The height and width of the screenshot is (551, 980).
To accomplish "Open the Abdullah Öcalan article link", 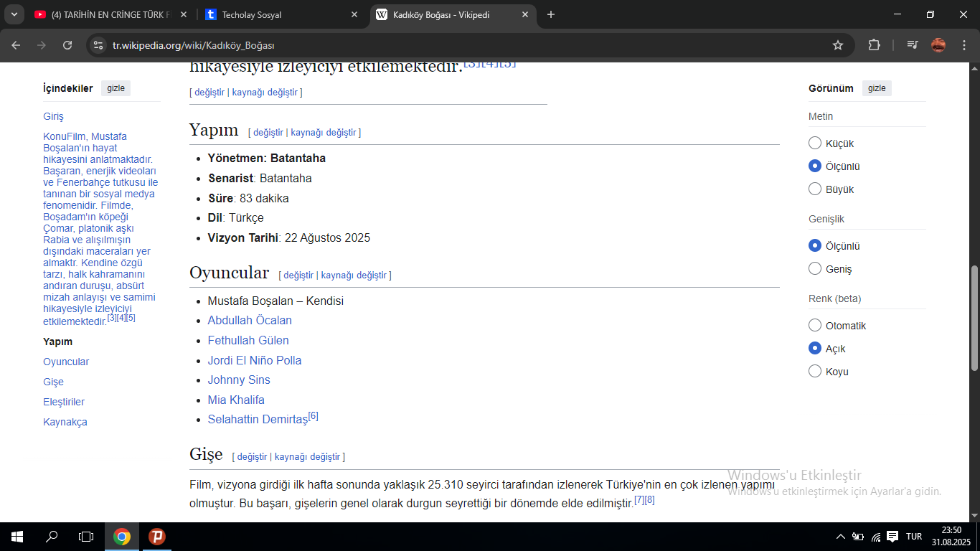I will pyautogui.click(x=250, y=320).
